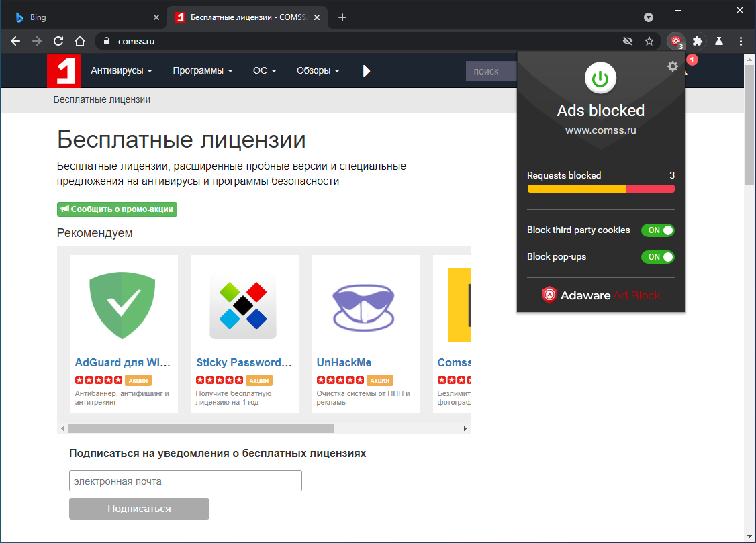This screenshot has height=543, width=756.
Task: Click the Adaware Ad Block brand link
Action: pyautogui.click(x=600, y=295)
